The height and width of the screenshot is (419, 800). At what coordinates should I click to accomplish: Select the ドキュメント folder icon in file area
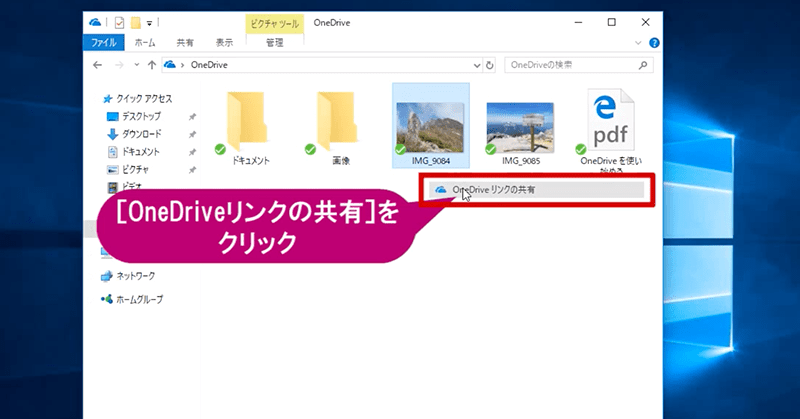pos(246,121)
